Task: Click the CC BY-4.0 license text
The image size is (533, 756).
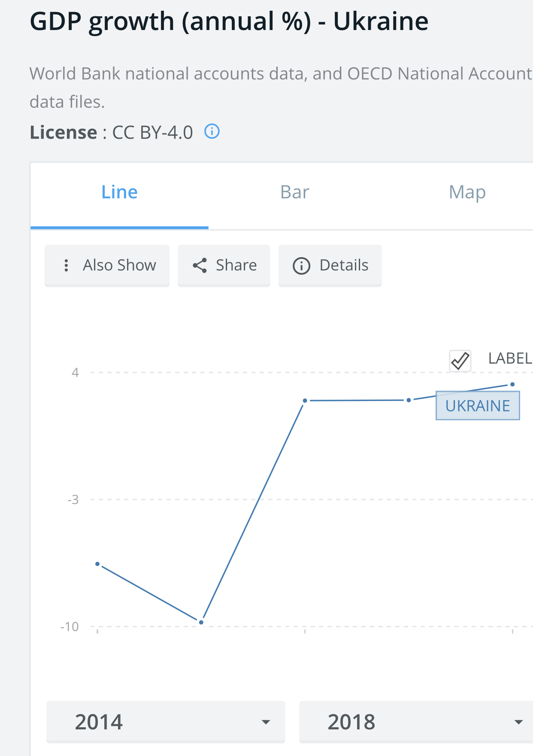Action: (x=152, y=133)
